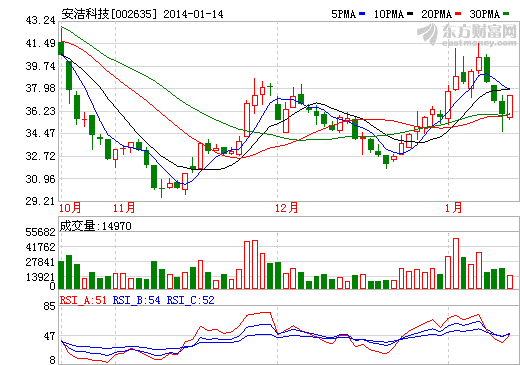
Task: Click the 32.72 price axis label
Action: pyautogui.click(x=40, y=156)
